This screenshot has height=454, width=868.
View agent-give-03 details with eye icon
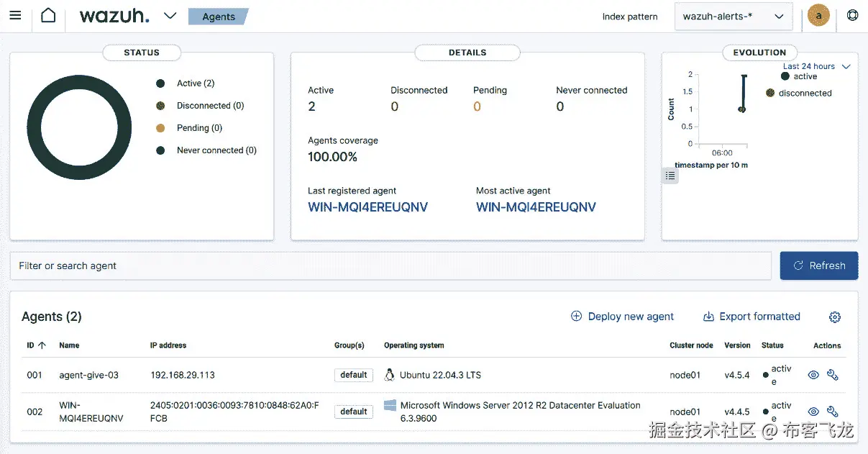[813, 375]
